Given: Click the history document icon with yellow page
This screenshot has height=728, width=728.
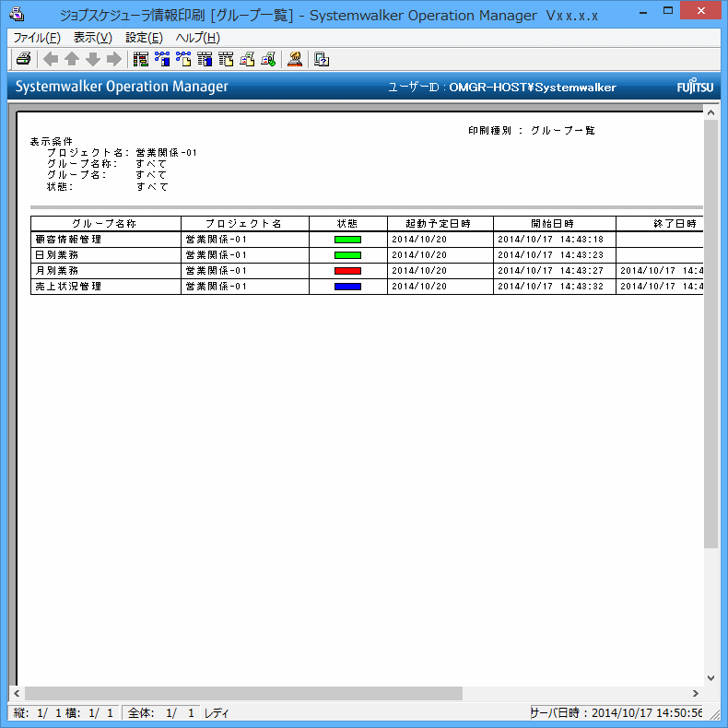Looking at the screenshot, I should pyautogui.click(x=247, y=59).
